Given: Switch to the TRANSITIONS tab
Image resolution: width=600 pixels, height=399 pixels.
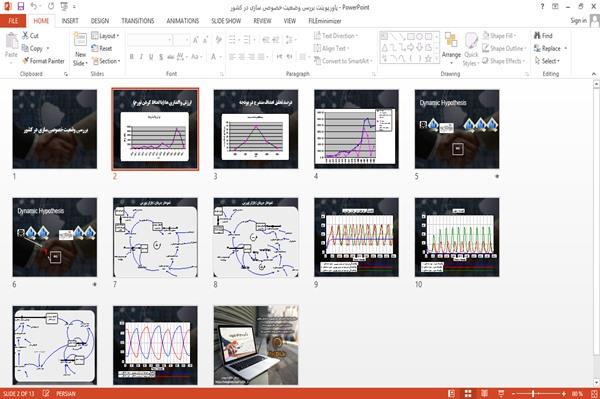Looking at the screenshot, I should click(138, 21).
